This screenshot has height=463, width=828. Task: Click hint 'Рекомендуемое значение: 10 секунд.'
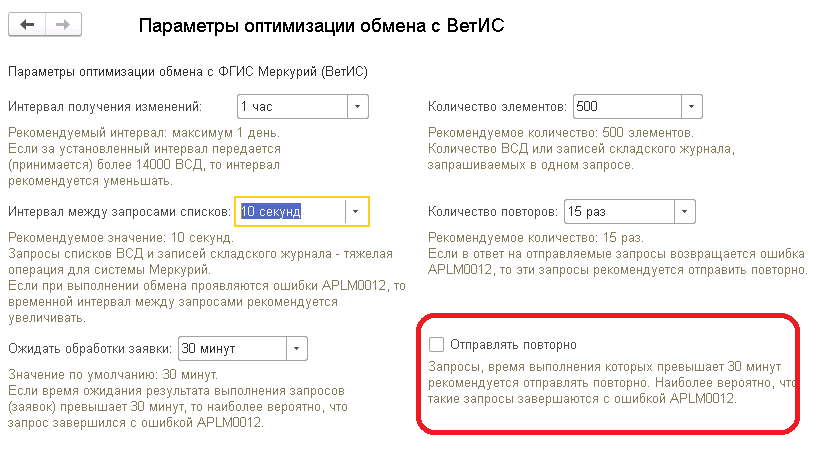(121, 238)
